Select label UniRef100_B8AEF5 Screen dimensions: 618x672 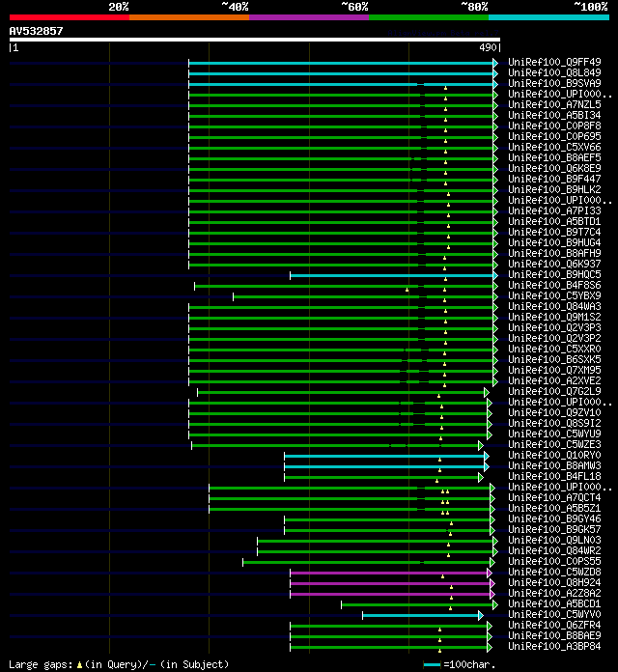click(x=554, y=157)
